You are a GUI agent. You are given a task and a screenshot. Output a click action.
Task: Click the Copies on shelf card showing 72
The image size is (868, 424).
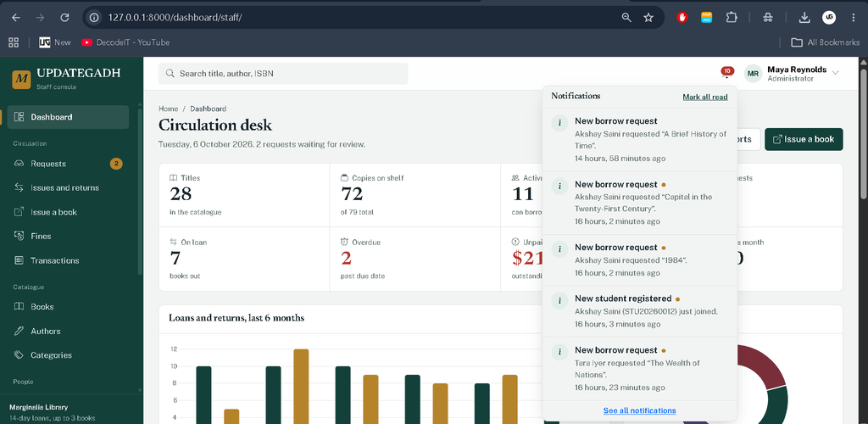point(415,195)
